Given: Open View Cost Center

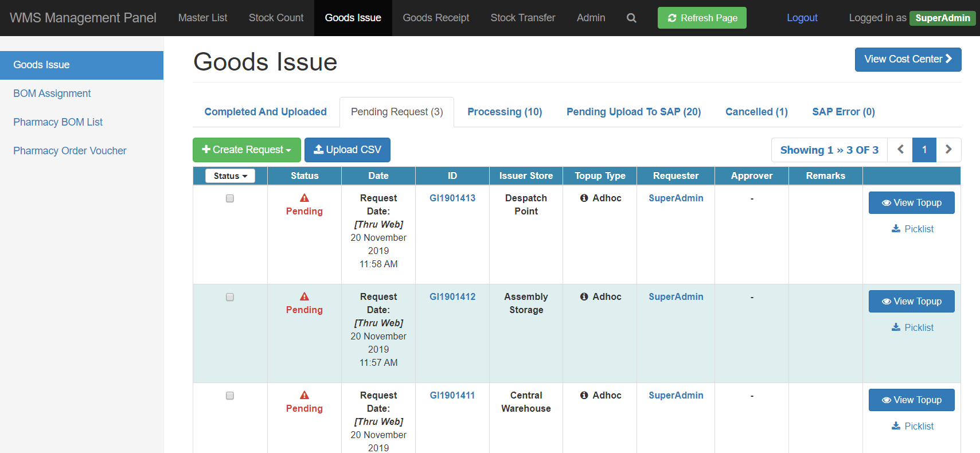Looking at the screenshot, I should pos(908,59).
